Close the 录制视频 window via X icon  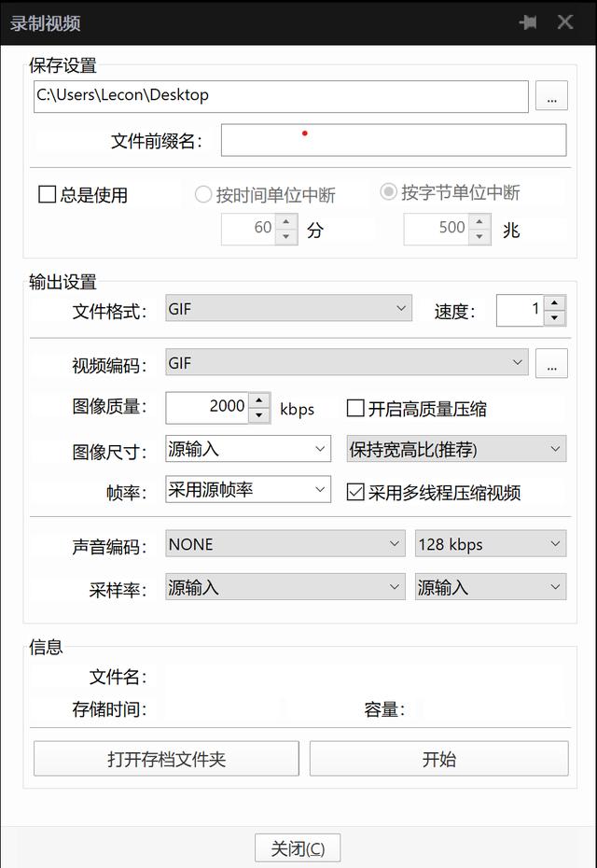565,22
